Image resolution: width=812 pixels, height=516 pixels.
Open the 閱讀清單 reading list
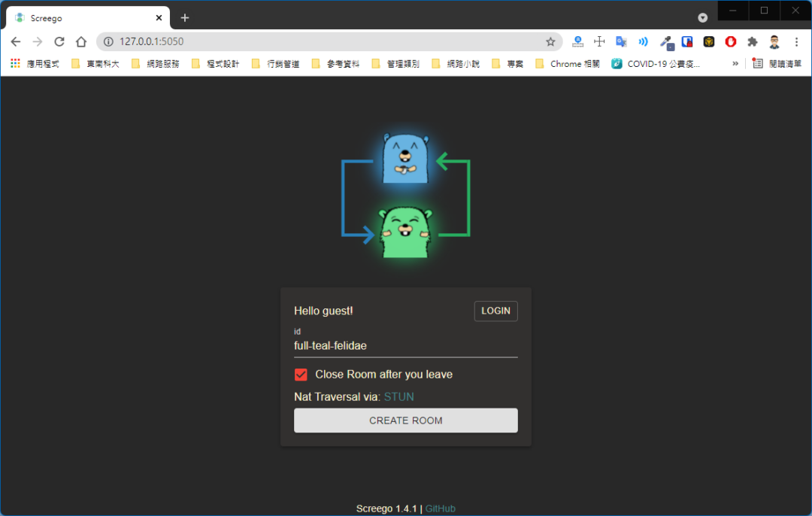pos(777,64)
